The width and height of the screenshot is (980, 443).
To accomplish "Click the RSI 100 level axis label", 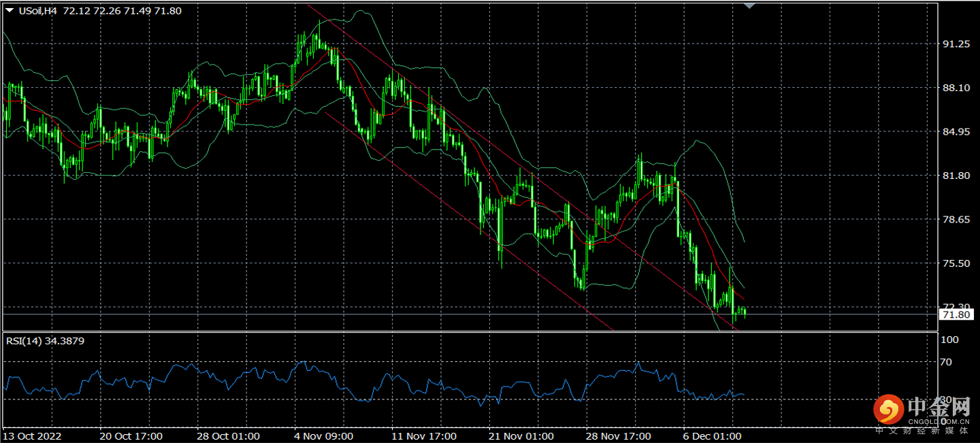I will point(948,340).
